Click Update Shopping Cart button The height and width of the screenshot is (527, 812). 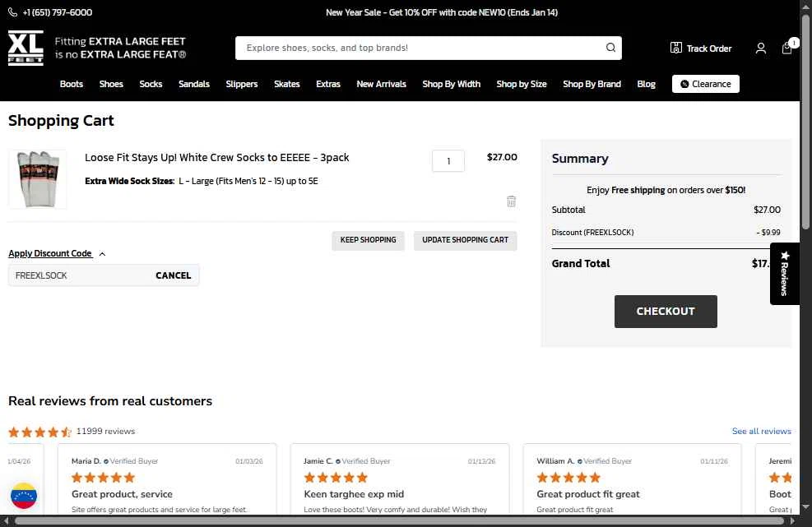pyautogui.click(x=465, y=240)
